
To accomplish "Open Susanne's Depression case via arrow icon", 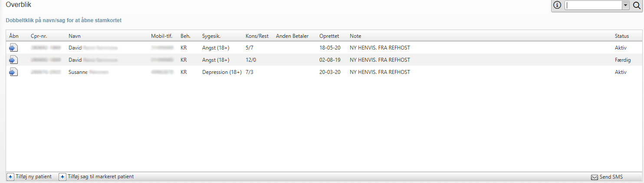I will click(x=13, y=72).
